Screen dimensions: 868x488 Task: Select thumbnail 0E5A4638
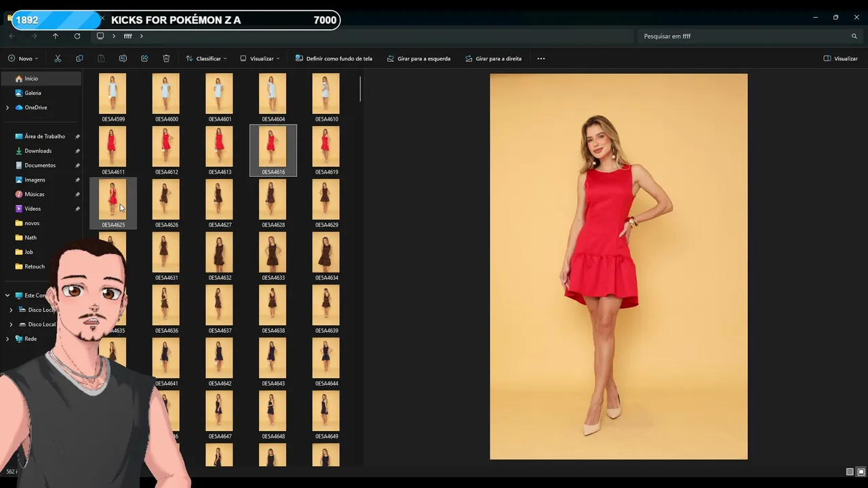(x=273, y=309)
